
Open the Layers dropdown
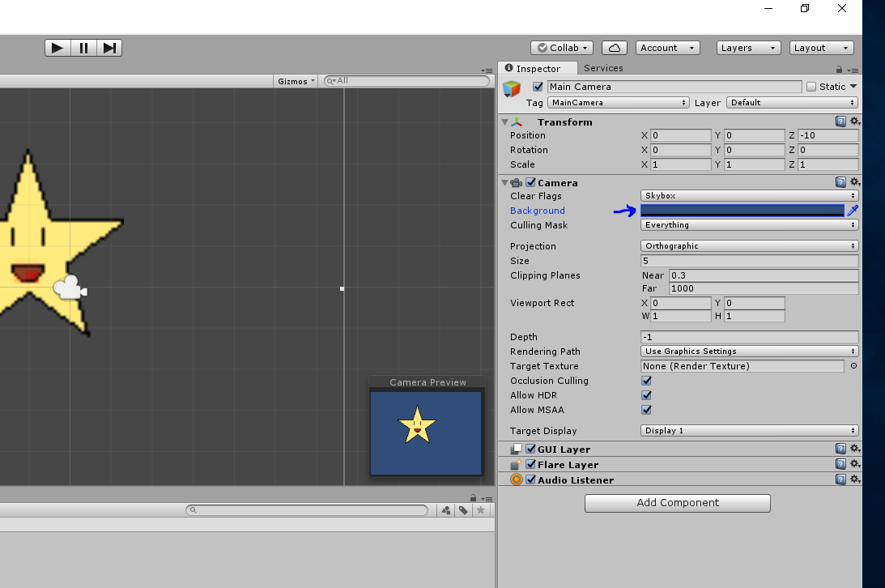(748, 48)
